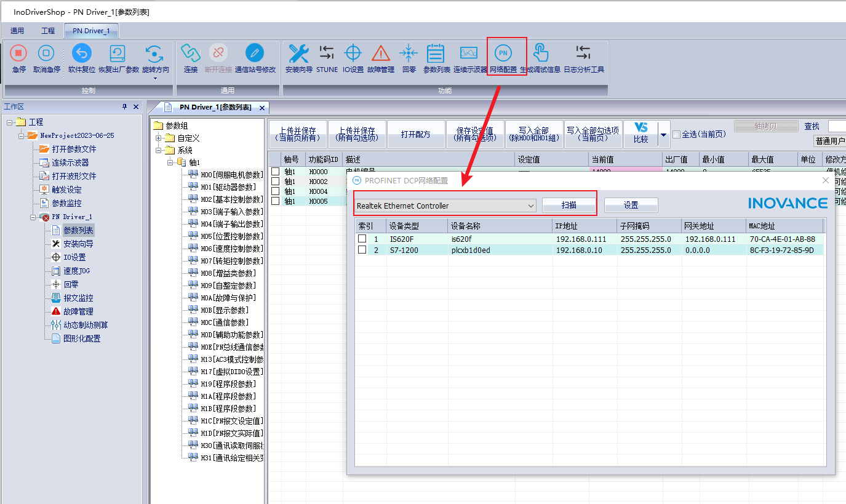
Task: Open the 安装向导 setup wizard icon
Action: click(x=299, y=54)
